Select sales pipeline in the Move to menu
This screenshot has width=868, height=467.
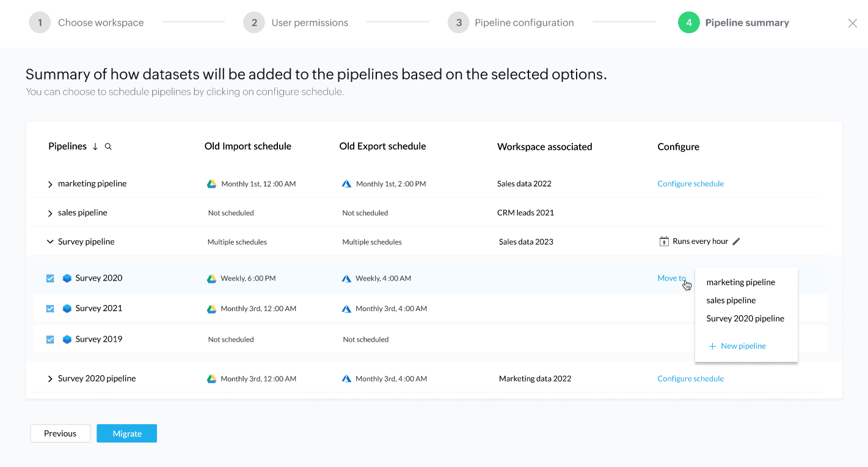[731, 300]
